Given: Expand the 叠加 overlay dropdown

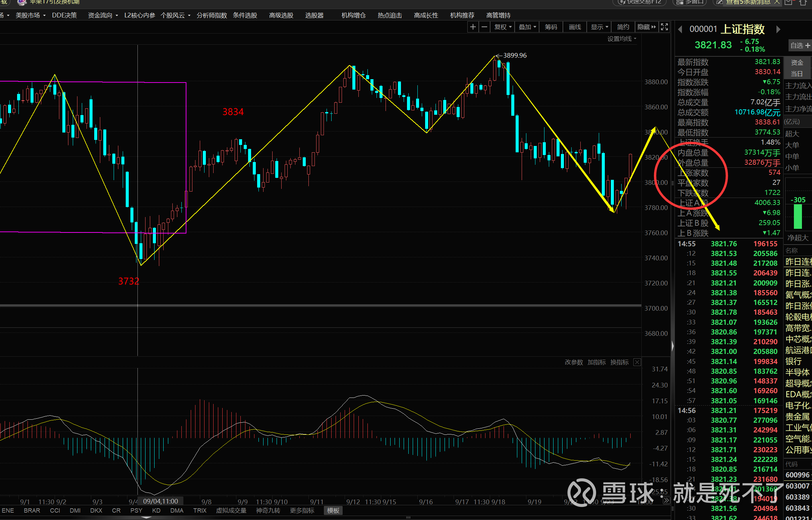Looking at the screenshot, I should pyautogui.click(x=527, y=27).
